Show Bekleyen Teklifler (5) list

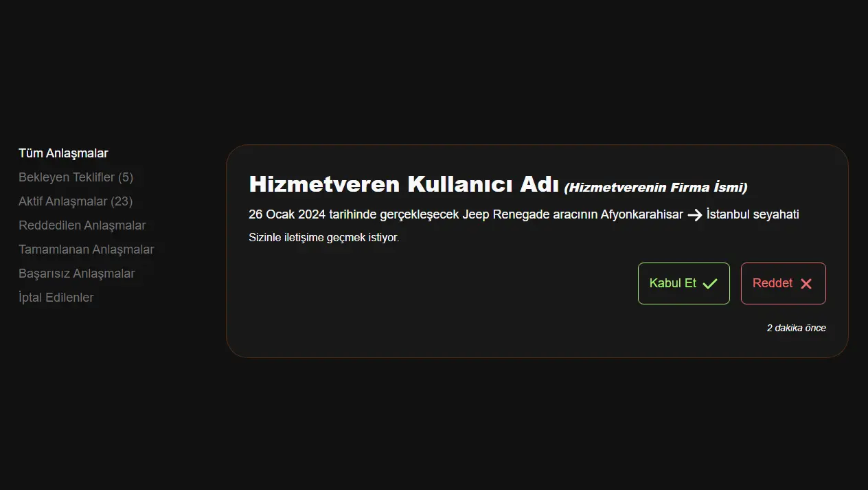click(76, 177)
